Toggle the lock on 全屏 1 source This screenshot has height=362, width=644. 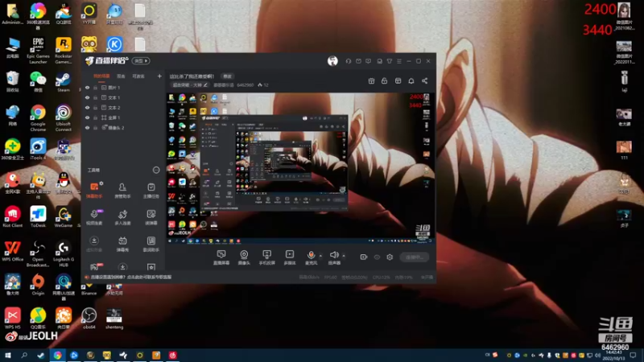(95, 117)
